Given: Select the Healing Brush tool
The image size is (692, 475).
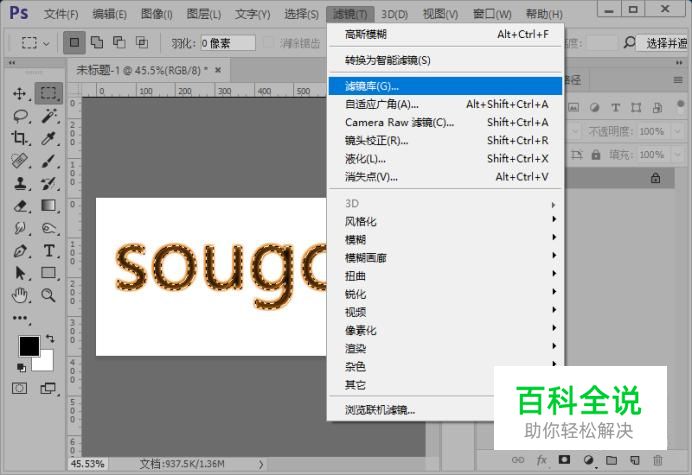Looking at the screenshot, I should tap(20, 161).
